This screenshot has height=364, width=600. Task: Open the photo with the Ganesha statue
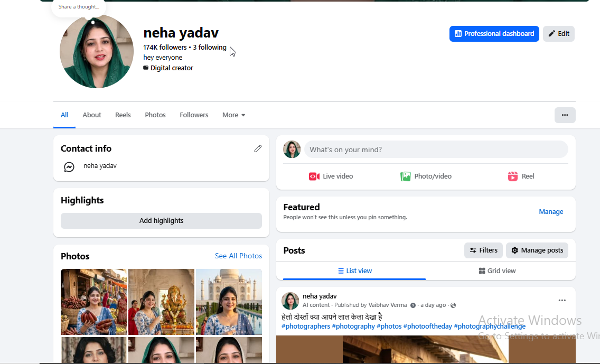coord(161,302)
